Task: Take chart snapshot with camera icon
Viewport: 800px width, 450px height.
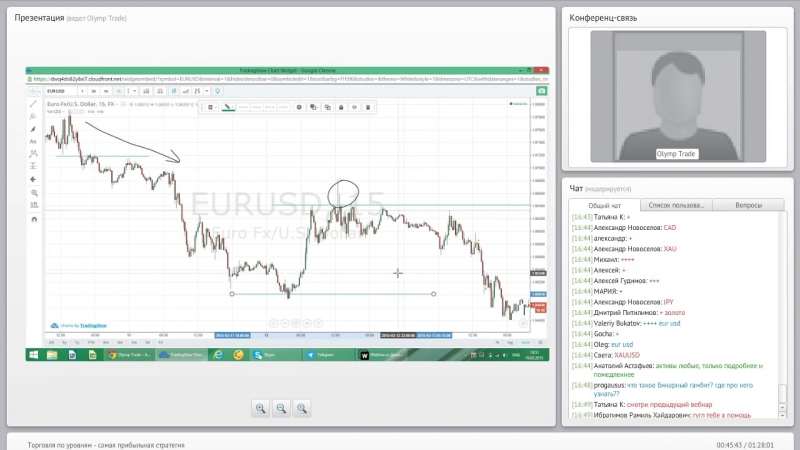Action: pos(541,91)
